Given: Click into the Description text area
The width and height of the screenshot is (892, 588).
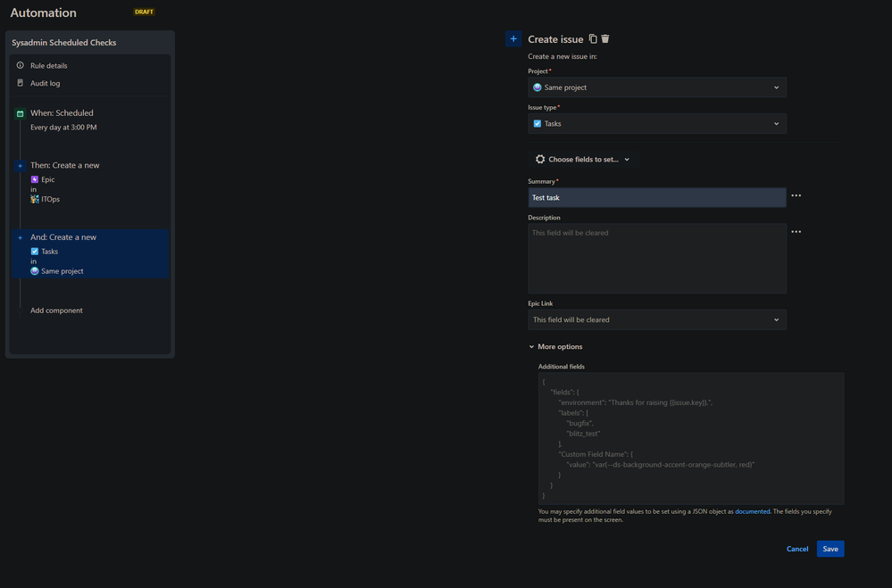Looking at the screenshot, I should click(657, 258).
